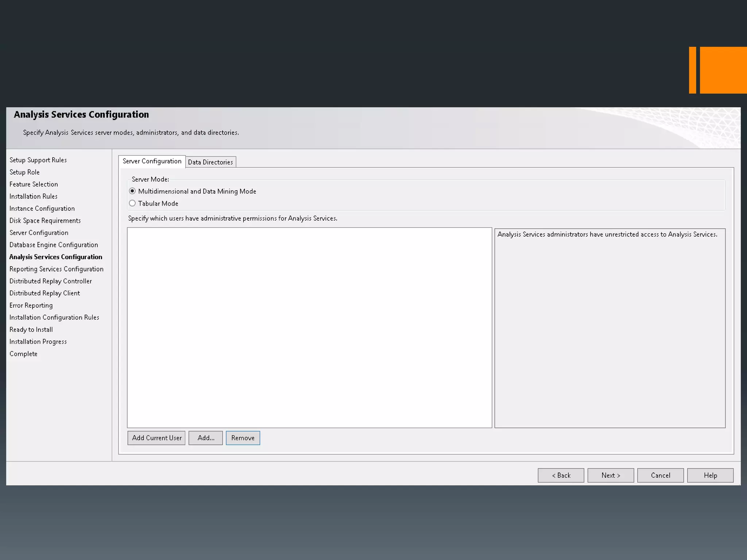Select Ready to Install step
The width and height of the screenshot is (747, 560).
31,330
